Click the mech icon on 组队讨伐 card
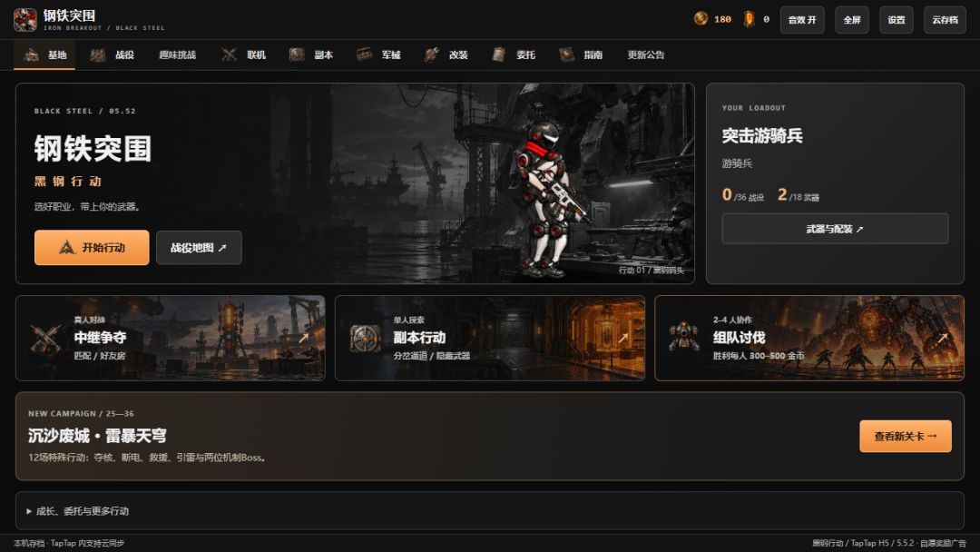 (685, 339)
